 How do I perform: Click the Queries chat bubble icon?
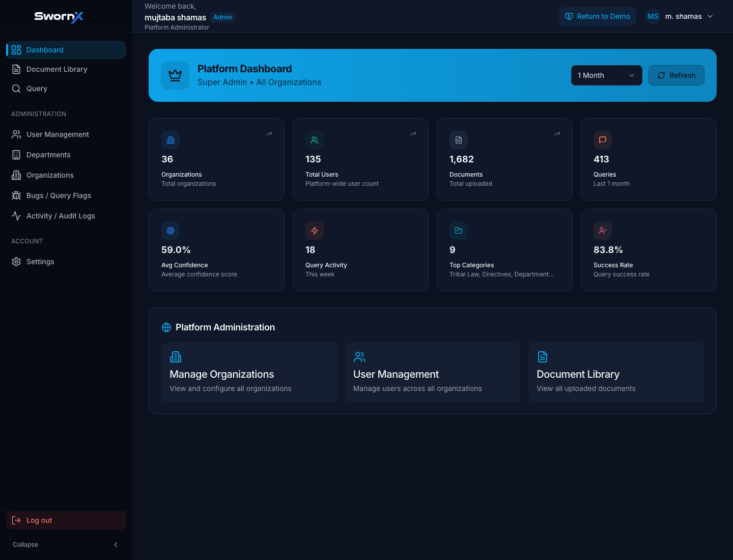[603, 140]
